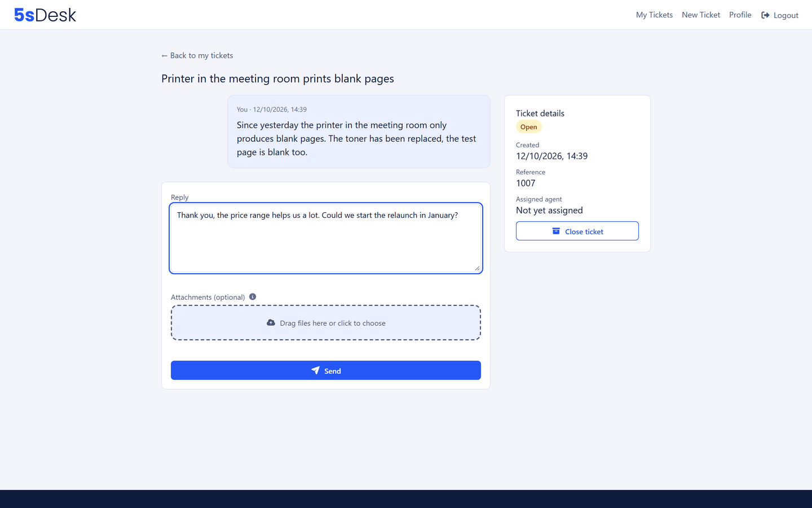Click the message timestamp beside 'You'
Viewport: 812px width, 508px height.
pos(280,110)
